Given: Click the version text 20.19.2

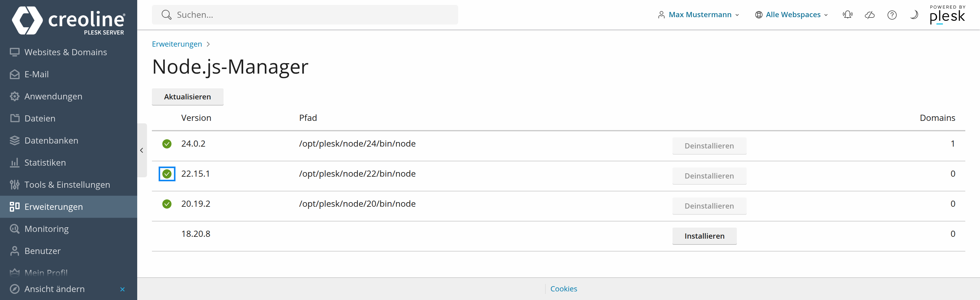Looking at the screenshot, I should [196, 204].
